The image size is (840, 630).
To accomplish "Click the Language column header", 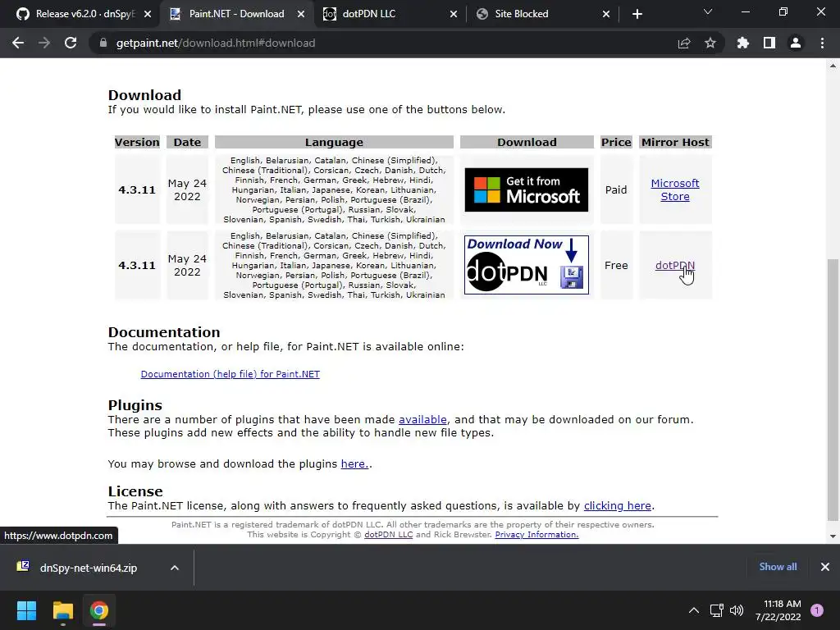I will (x=334, y=143).
